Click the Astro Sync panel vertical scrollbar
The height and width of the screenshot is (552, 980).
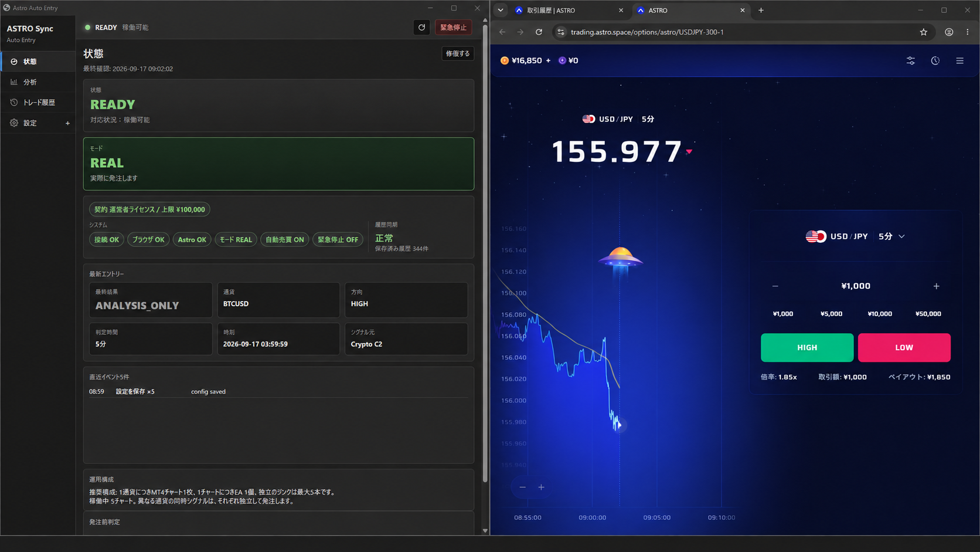485,252
